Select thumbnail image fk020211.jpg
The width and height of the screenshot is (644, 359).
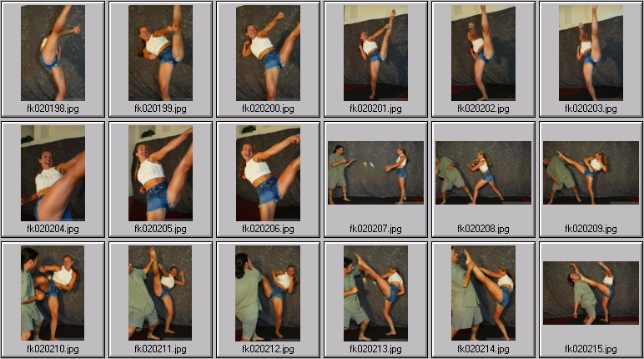pos(160,293)
